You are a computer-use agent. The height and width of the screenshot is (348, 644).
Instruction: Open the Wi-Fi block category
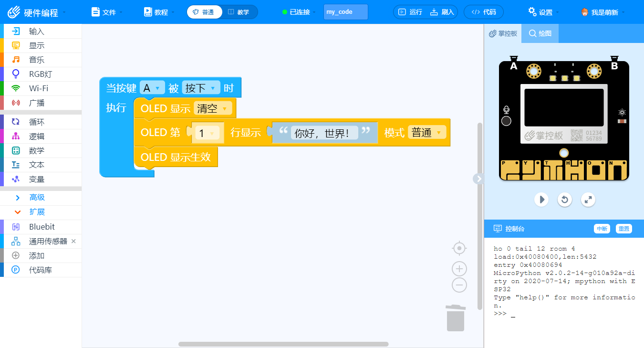pos(41,89)
